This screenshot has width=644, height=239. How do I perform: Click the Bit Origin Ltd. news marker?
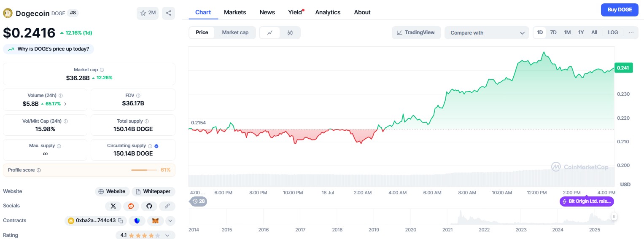pos(587,201)
